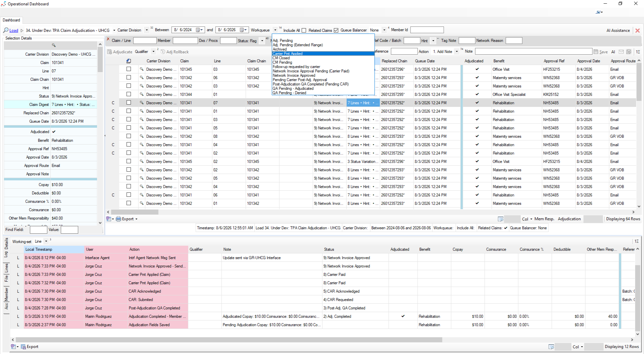
Task: Enable the Include All checkbox
Action: pyautogui.click(x=304, y=30)
